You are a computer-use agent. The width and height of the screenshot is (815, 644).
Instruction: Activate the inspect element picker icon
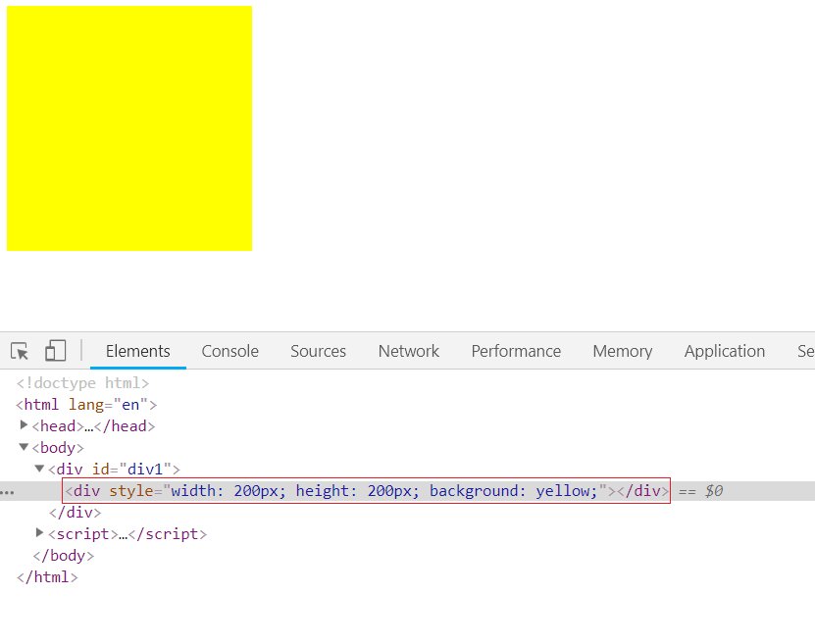click(20, 351)
